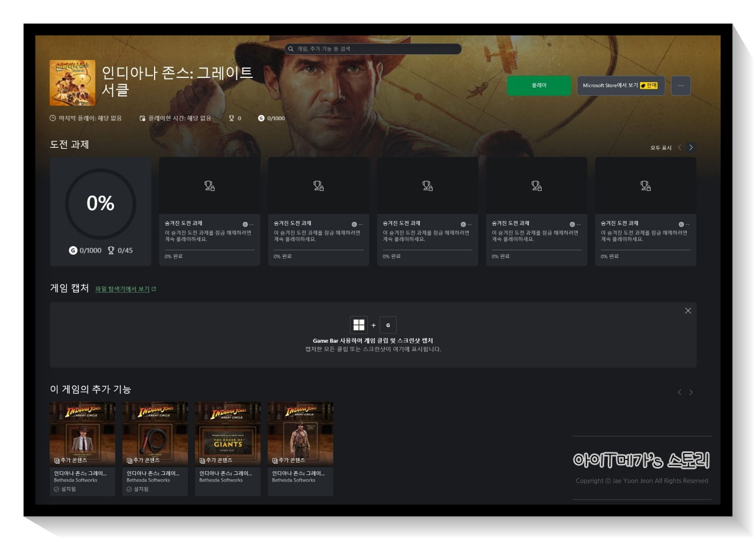Image resolution: width=756 pixels, height=540 pixels.
Task: Click the 모두 표시 link for achievements
Action: pyautogui.click(x=661, y=148)
